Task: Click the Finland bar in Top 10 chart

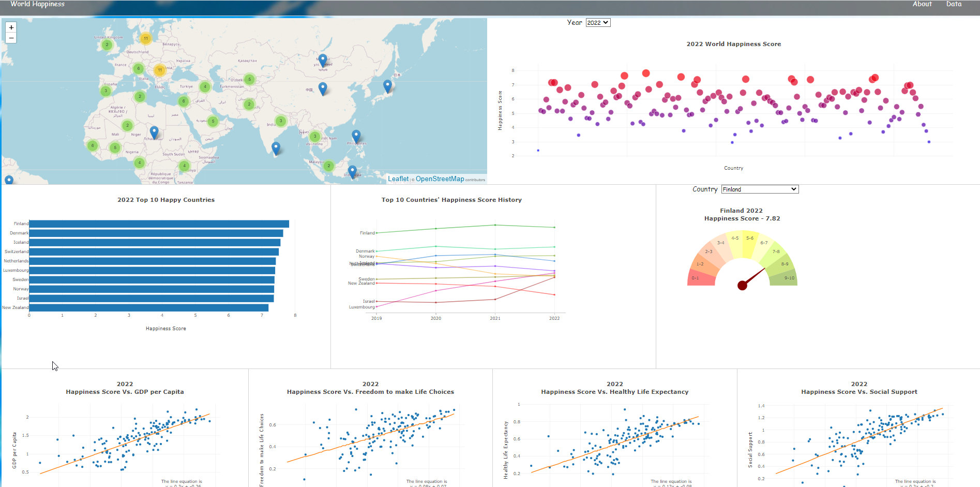Action: click(159, 224)
